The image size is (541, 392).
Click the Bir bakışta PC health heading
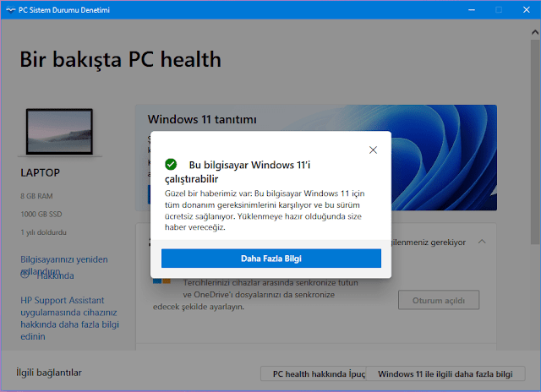[120, 59]
